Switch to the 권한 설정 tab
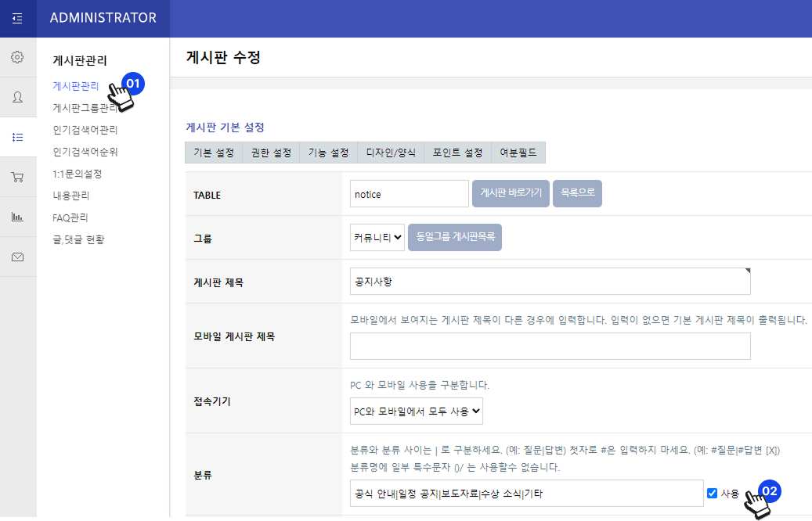The image size is (812, 521). tap(271, 153)
